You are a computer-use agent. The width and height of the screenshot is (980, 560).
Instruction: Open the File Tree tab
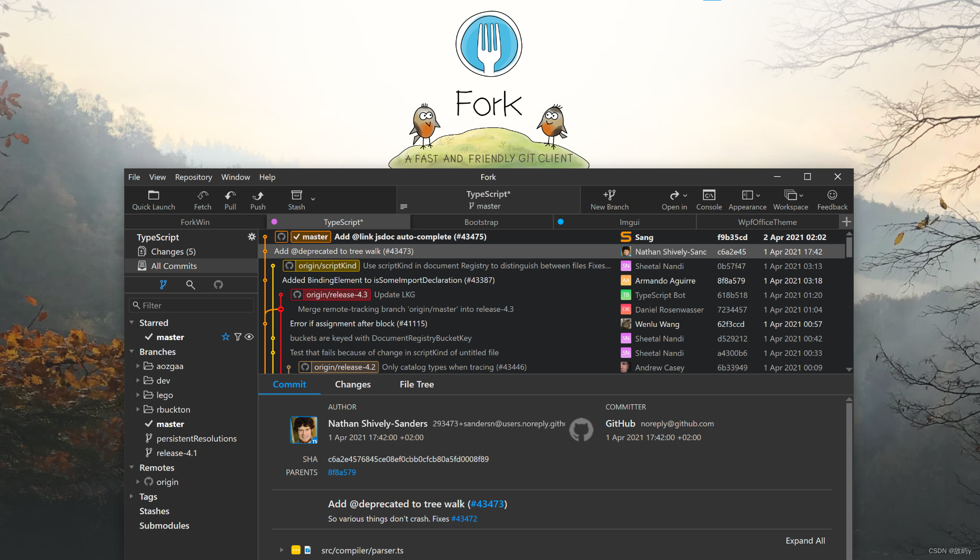point(417,385)
